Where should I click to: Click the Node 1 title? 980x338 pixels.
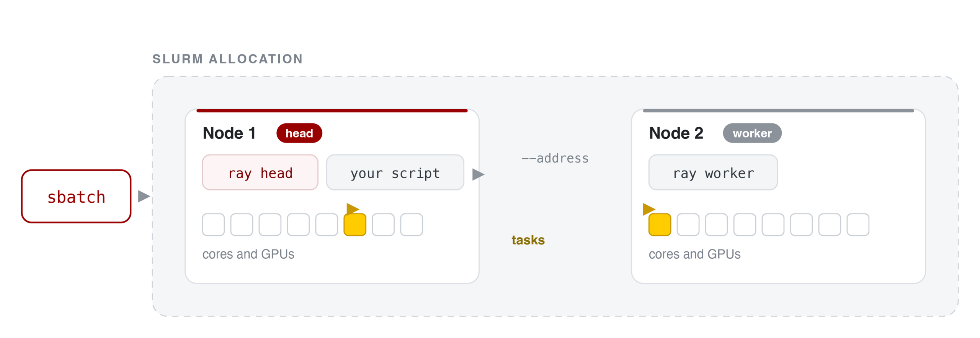click(229, 133)
